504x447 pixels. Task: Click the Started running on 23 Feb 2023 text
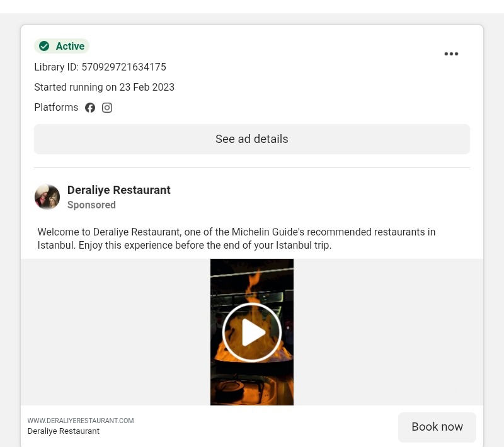[x=104, y=88]
